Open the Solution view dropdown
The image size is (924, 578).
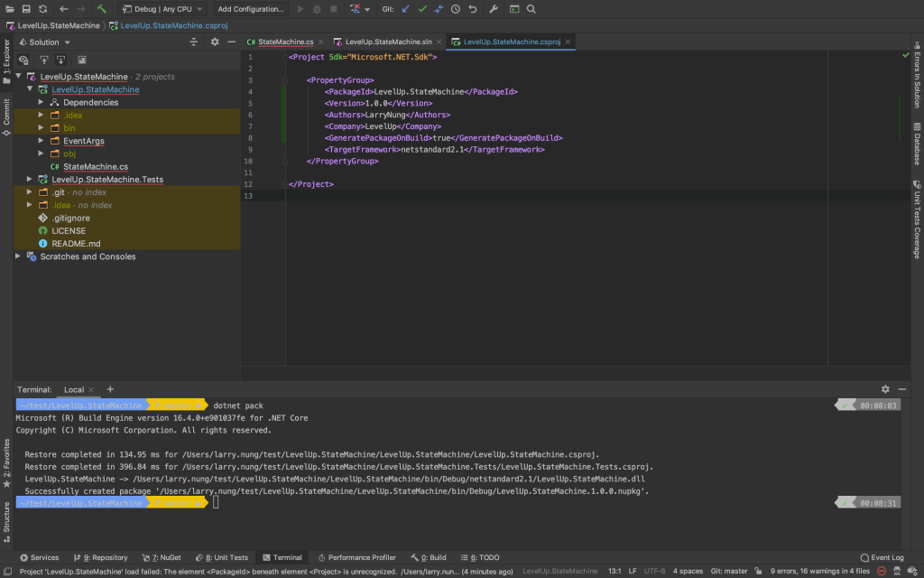tap(45, 42)
